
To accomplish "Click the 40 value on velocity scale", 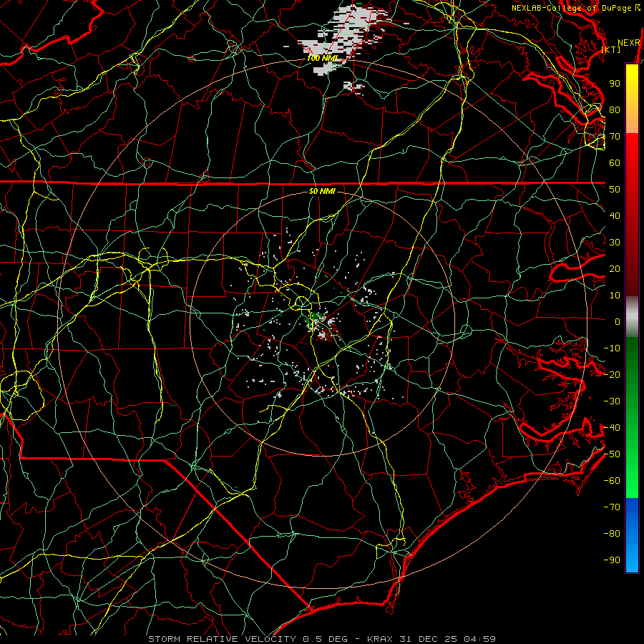I will [615, 215].
